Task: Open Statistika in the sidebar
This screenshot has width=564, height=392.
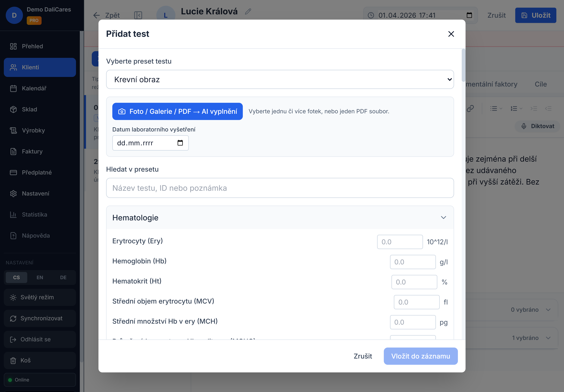Action: click(34, 214)
